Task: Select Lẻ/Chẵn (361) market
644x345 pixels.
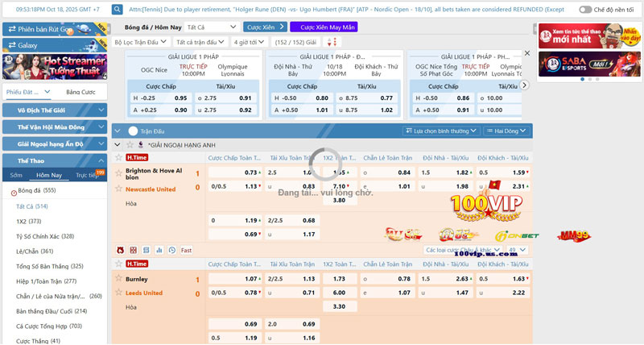Action: tap(35, 251)
